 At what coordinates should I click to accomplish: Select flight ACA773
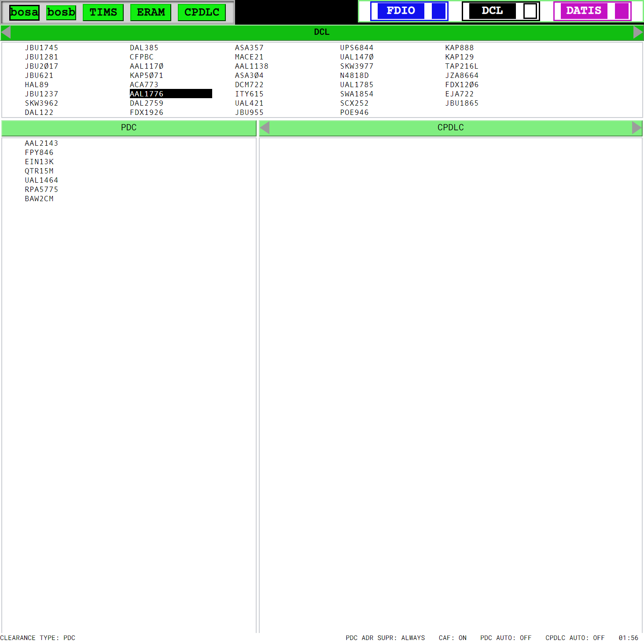144,85
